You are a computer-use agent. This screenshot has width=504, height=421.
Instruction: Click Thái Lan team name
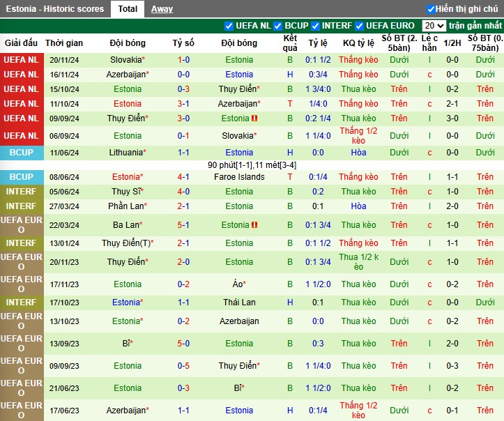pyautogui.click(x=239, y=303)
